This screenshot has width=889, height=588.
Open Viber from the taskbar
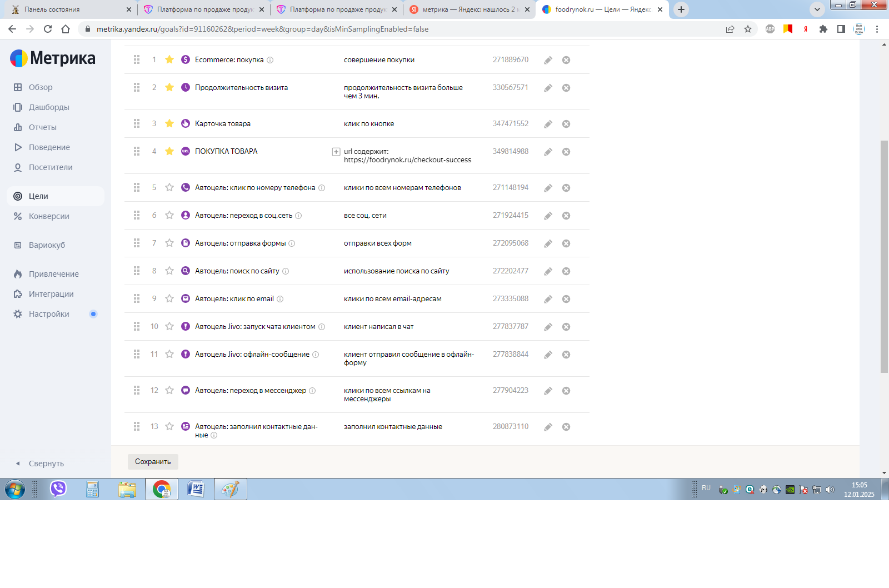(58, 490)
